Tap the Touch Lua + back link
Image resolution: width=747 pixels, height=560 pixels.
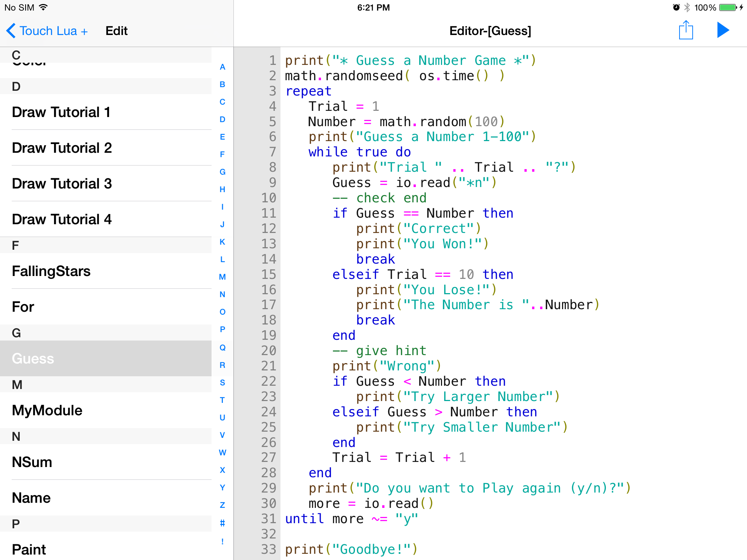point(53,31)
